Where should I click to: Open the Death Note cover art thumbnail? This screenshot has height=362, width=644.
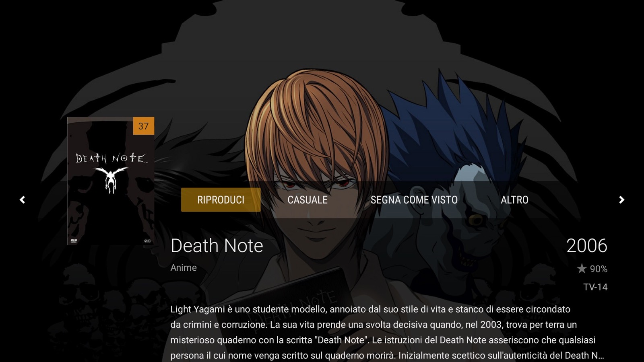(111, 181)
